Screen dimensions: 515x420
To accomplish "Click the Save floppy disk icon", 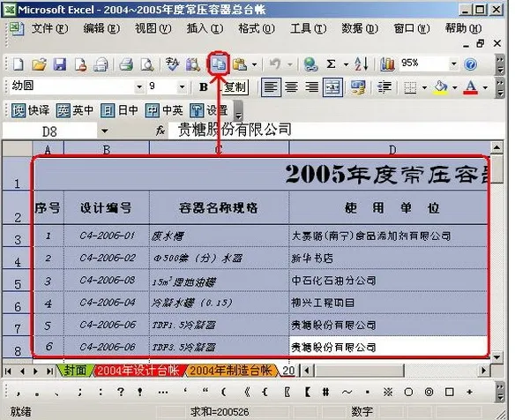I will coord(60,64).
